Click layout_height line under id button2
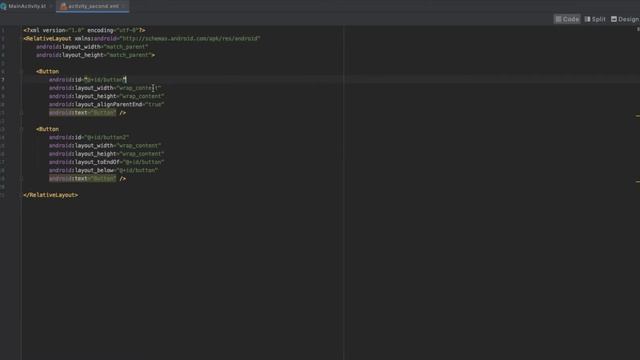 click(x=107, y=154)
